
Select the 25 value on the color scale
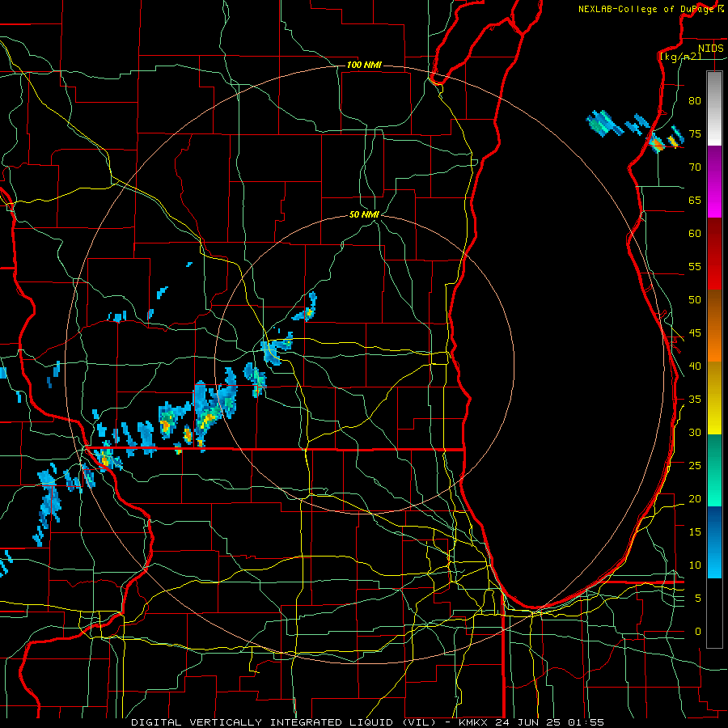coord(695,466)
